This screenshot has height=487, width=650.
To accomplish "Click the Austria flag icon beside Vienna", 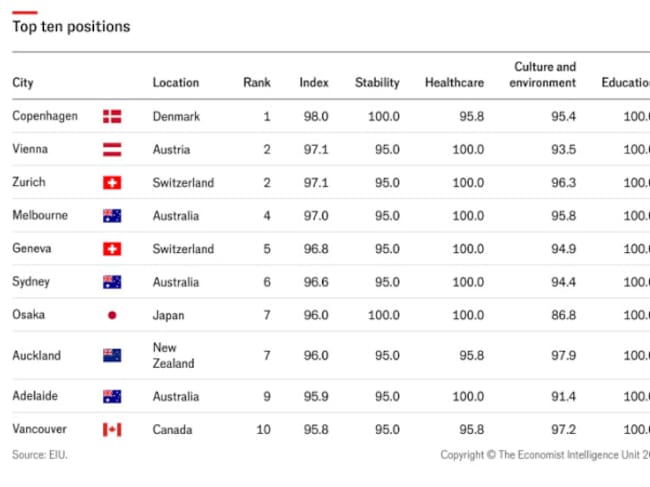I will 112,150.
